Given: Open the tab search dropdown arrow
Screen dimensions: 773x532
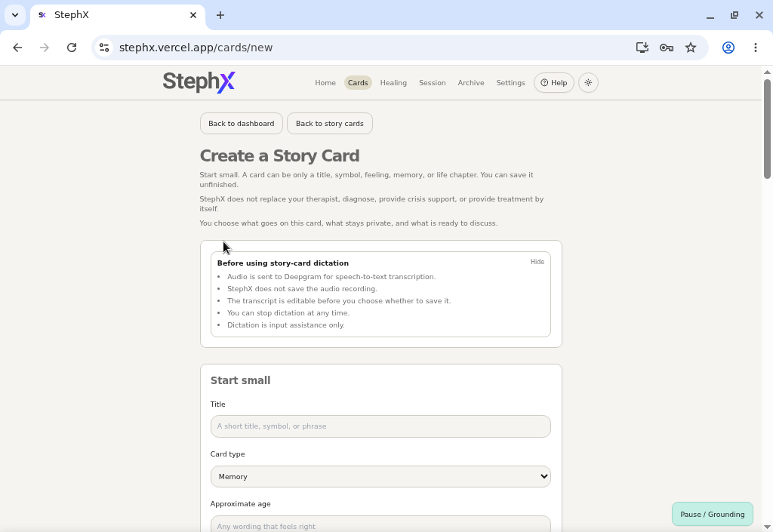Looking at the screenshot, I should coord(15,15).
